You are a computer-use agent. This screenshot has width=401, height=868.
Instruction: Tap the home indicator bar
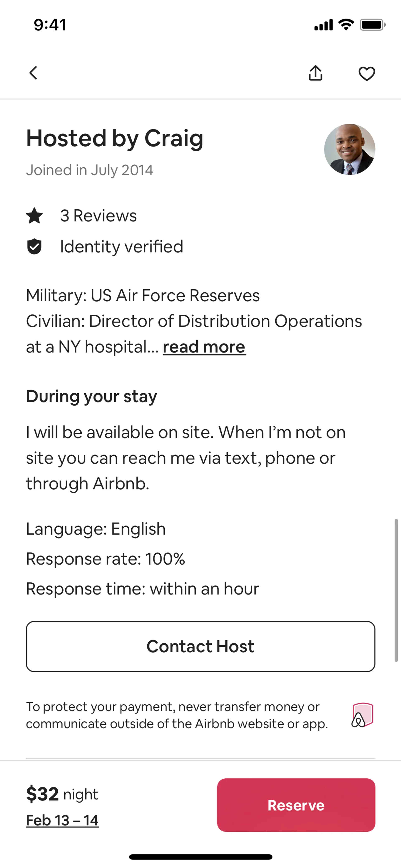pos(200,857)
